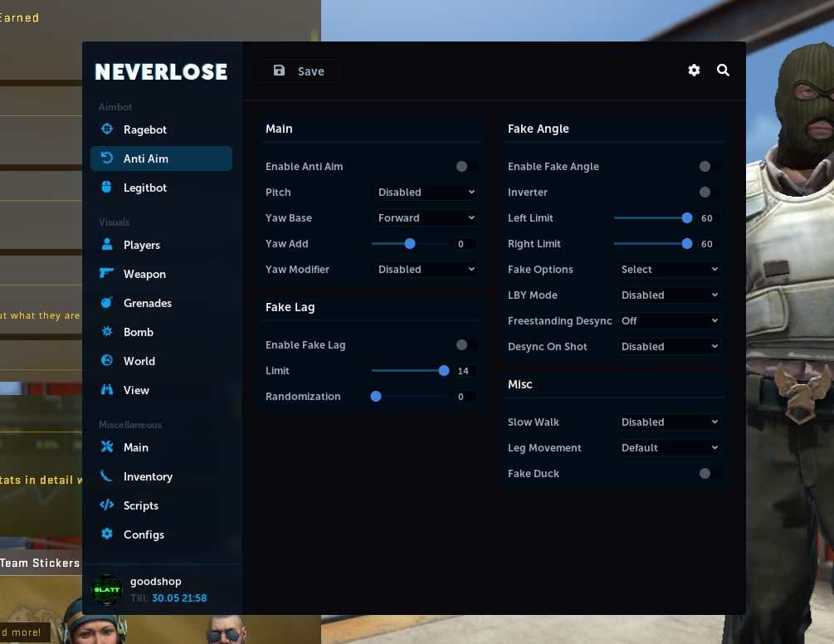834x644 pixels.
Task: Open the Configs menu item
Action: (144, 534)
